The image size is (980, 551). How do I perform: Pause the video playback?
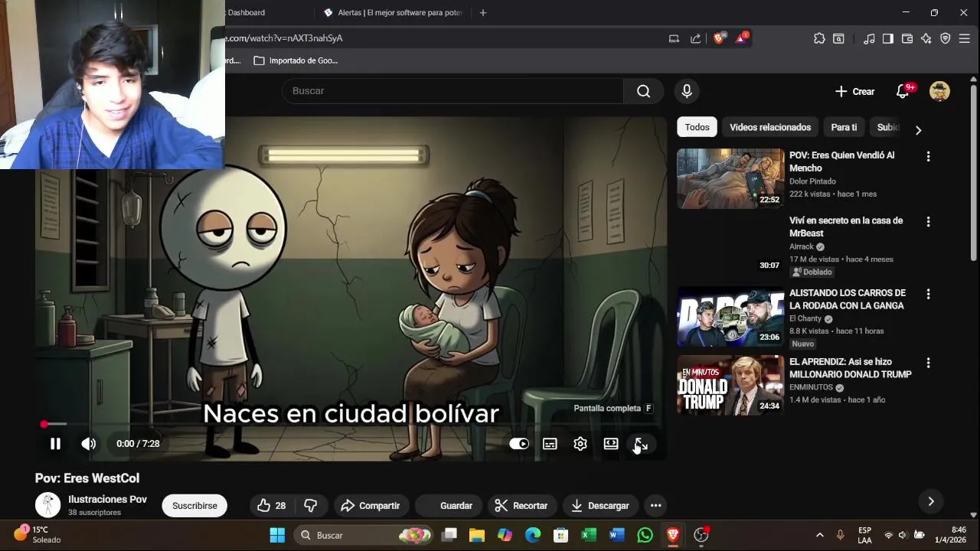click(55, 444)
